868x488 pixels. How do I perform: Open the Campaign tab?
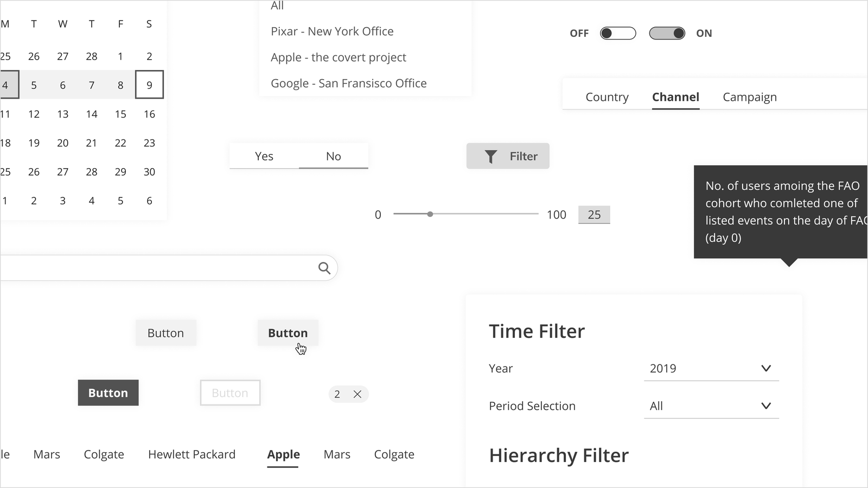click(x=750, y=97)
